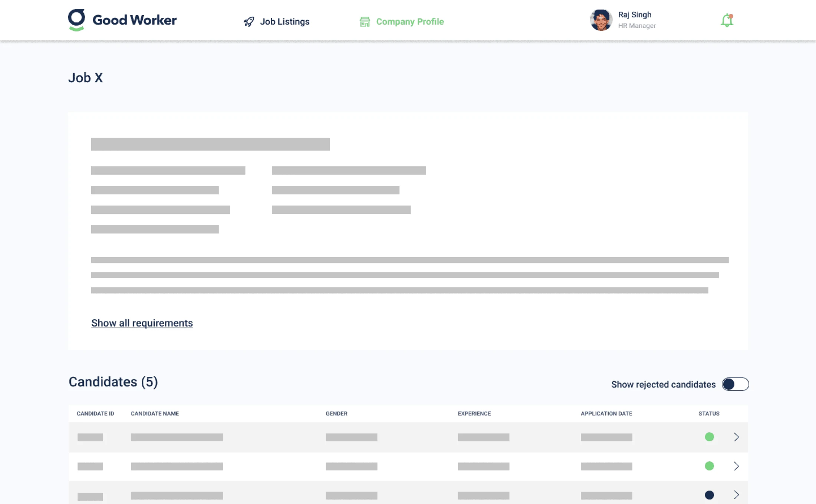The image size is (816, 504).
Task: Click the third candidate's dark status dot
Action: click(709, 495)
